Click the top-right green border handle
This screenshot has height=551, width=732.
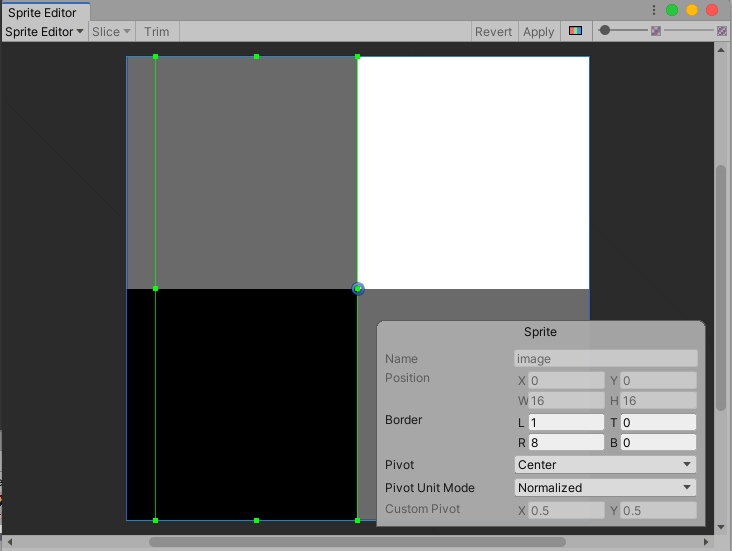click(x=358, y=57)
